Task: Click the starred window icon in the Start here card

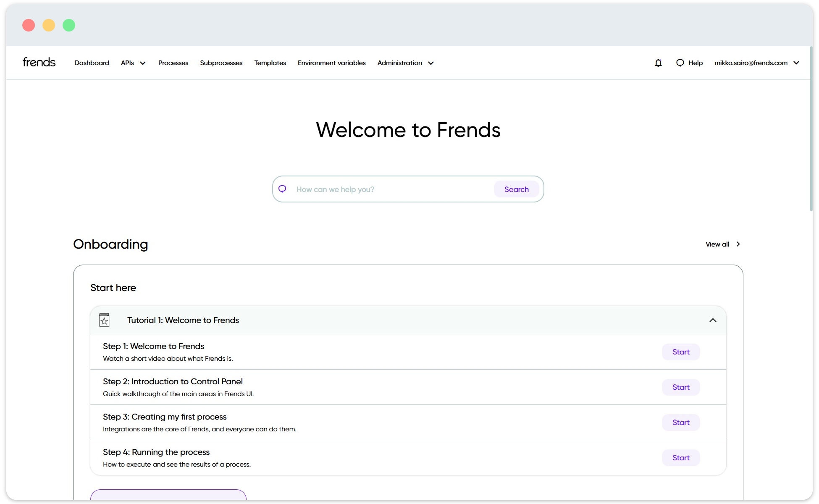Action: tap(104, 320)
